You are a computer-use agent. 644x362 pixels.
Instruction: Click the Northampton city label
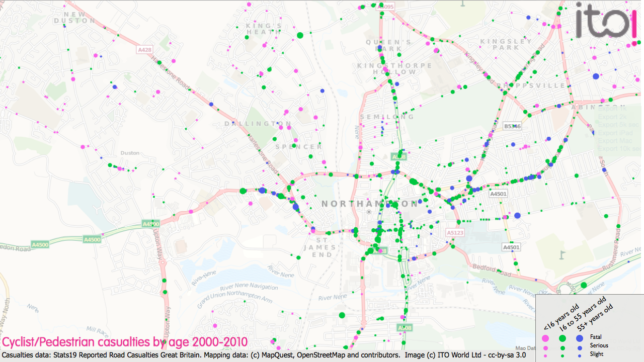(369, 204)
